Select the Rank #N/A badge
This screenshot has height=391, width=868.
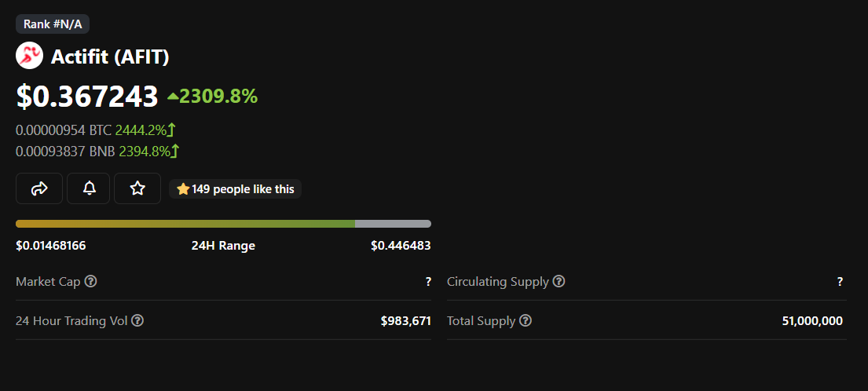click(x=53, y=24)
